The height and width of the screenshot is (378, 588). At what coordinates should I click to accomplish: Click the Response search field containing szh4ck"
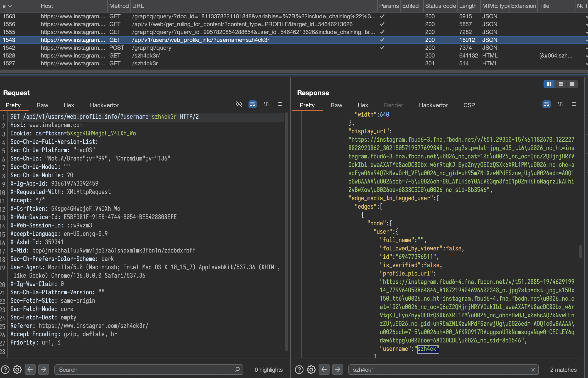pos(443,370)
